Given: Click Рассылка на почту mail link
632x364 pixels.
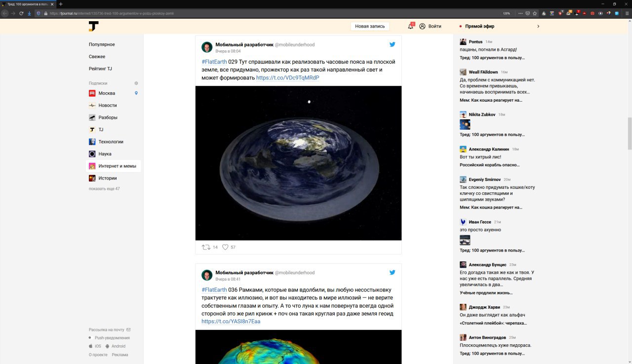Looking at the screenshot, I should tap(110, 329).
